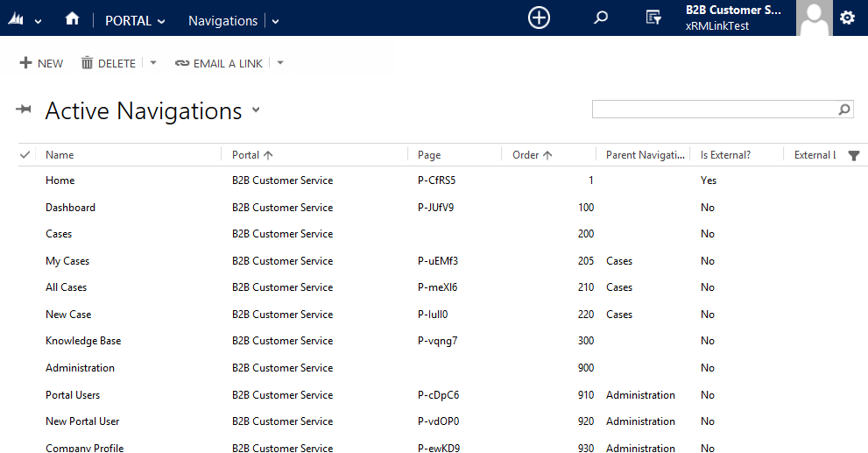Expand the PORTAL chevron dropdown
The width and height of the screenshot is (868, 453).
(x=161, y=22)
